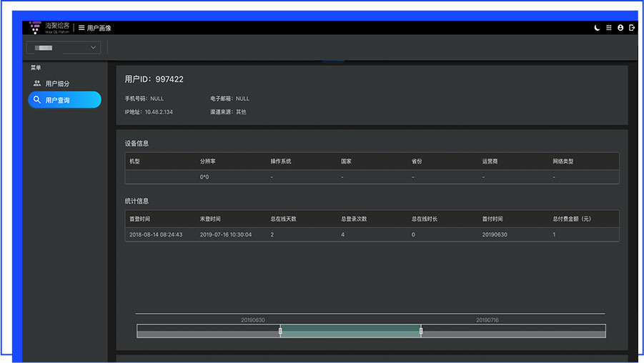Screen dimensions: 644x363
Task: Click the 总在线天数 column header
Action: pyautogui.click(x=283, y=219)
